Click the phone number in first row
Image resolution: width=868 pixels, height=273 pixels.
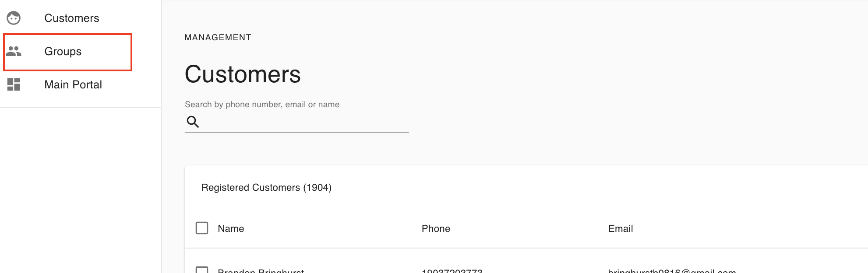[452, 270]
